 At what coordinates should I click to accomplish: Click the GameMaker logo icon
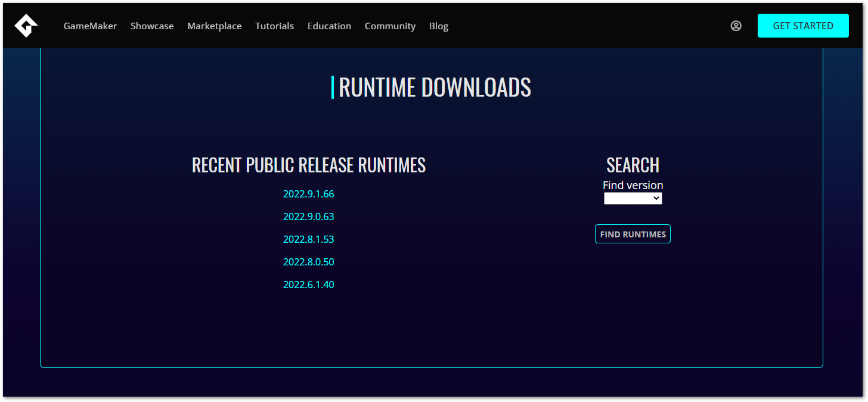click(26, 25)
